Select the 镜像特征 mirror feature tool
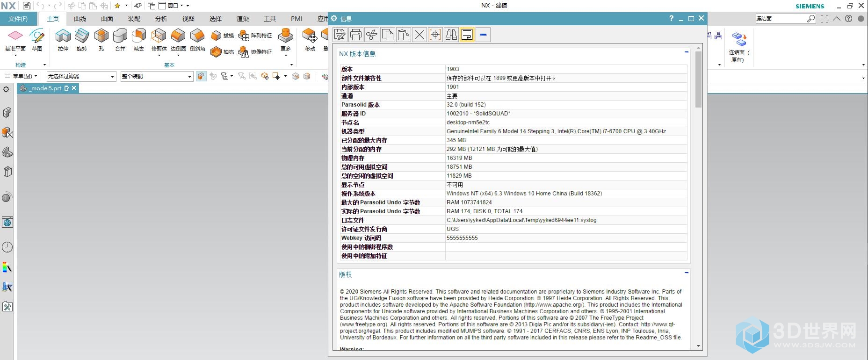Screen dimensions: 868x360 click(255, 52)
